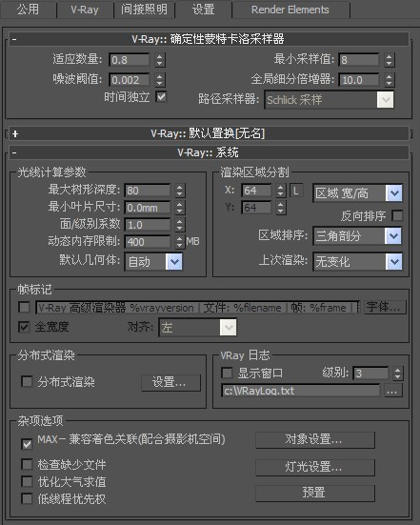Viewport: 420px width, 525px height.
Task: Enable the 帧标记 frame stamp checkbox
Action: pyautogui.click(x=24, y=307)
